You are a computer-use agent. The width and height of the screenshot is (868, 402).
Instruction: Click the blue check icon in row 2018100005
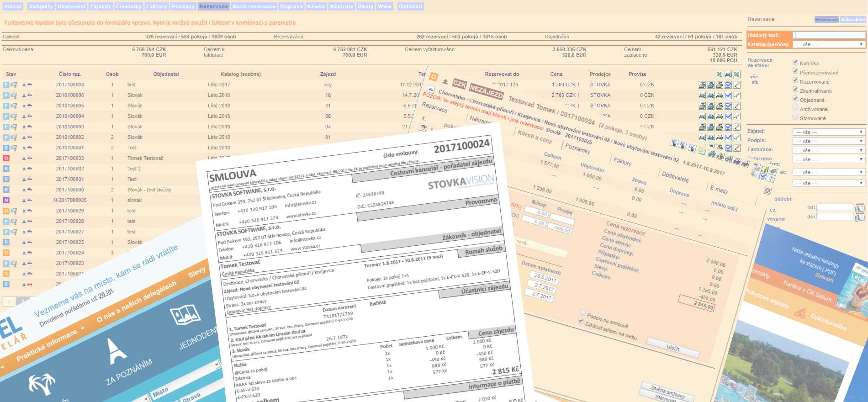(728, 106)
